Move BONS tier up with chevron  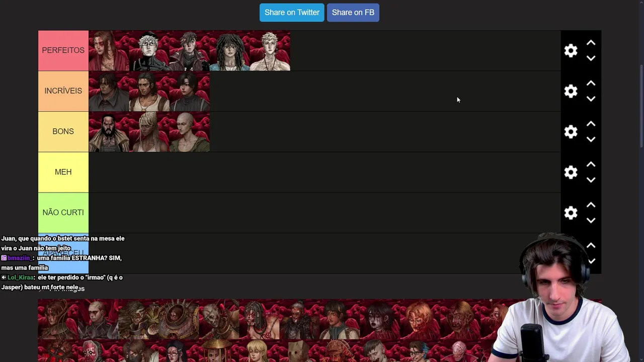point(591,124)
